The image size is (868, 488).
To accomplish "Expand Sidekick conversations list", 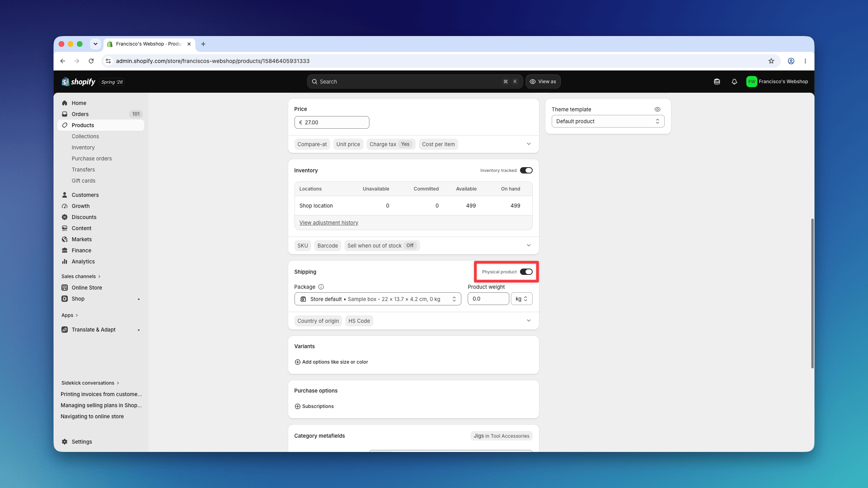I will [90, 383].
